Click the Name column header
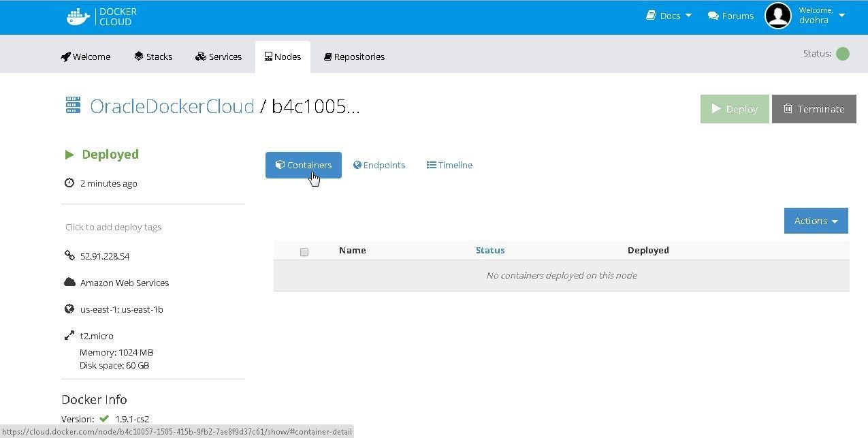Screen dimensions: 868x438 [x=353, y=250]
